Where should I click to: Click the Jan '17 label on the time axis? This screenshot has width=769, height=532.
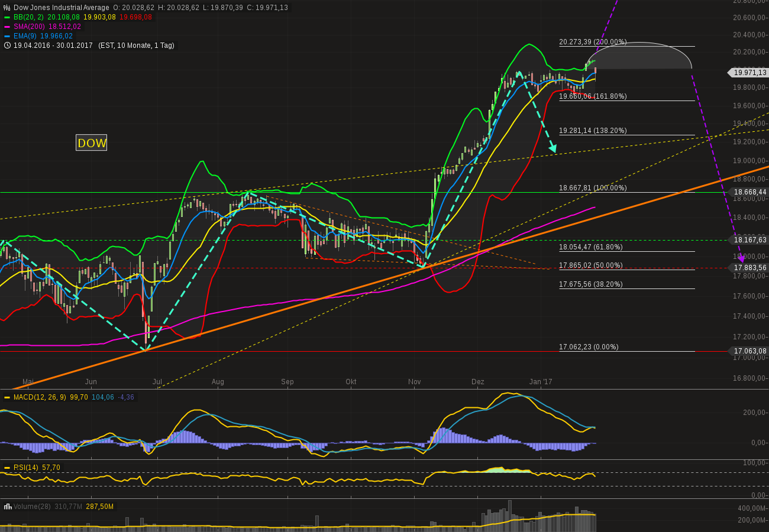point(541,382)
